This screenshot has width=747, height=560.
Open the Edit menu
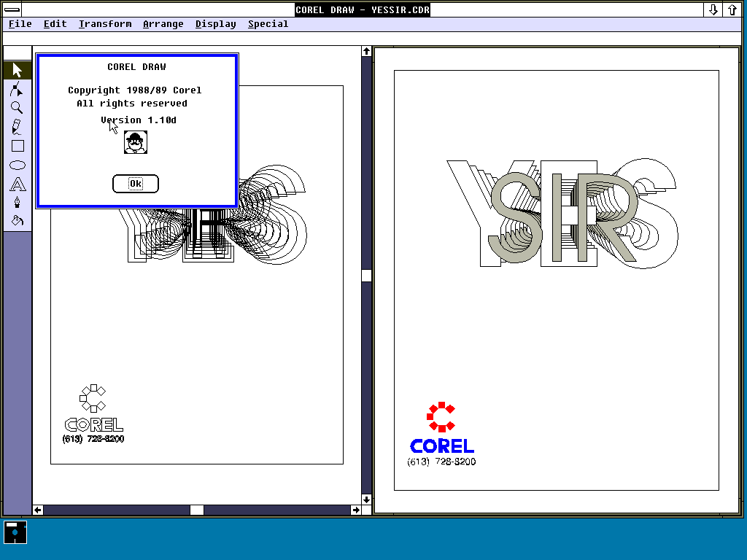(55, 24)
